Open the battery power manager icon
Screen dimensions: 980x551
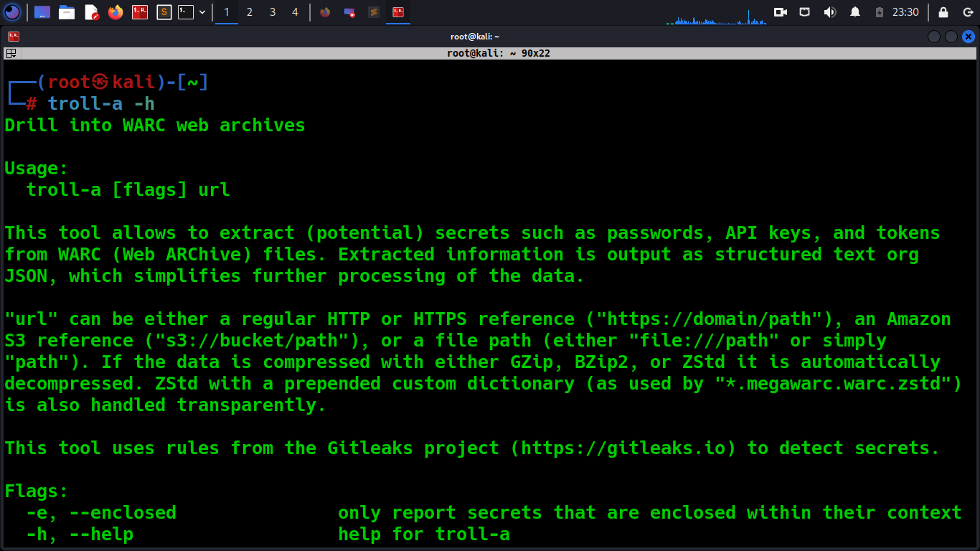880,12
